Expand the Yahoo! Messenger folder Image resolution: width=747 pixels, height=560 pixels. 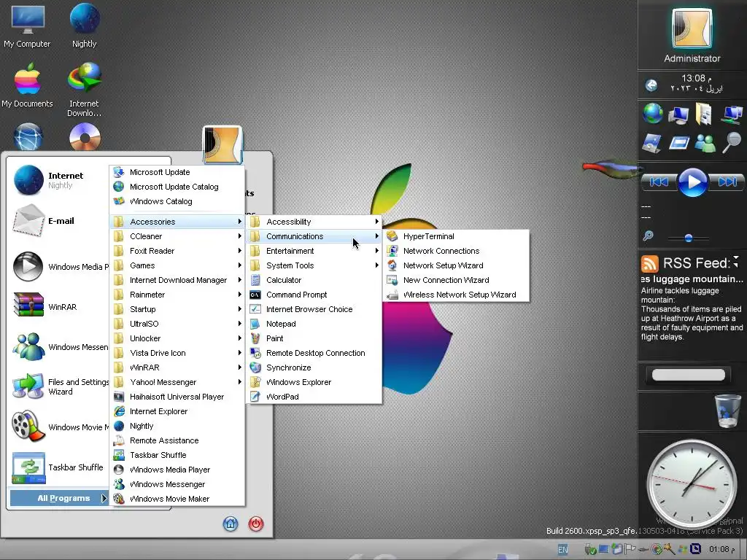[x=177, y=382]
